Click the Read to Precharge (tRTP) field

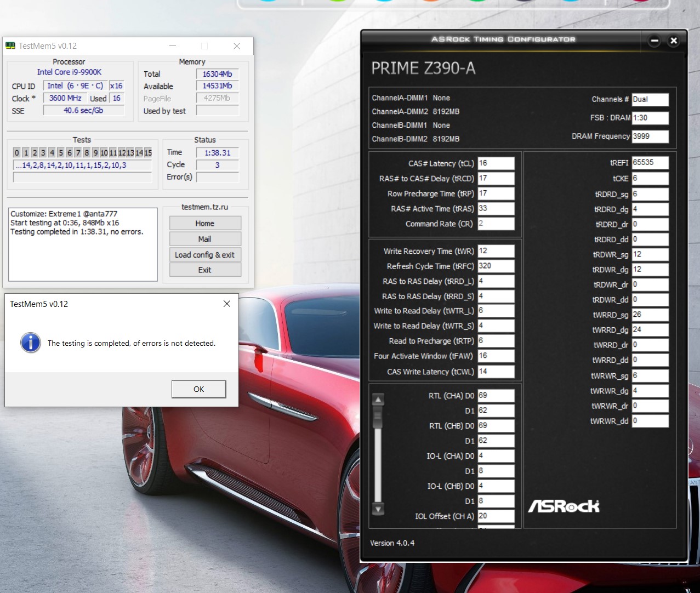496,341
